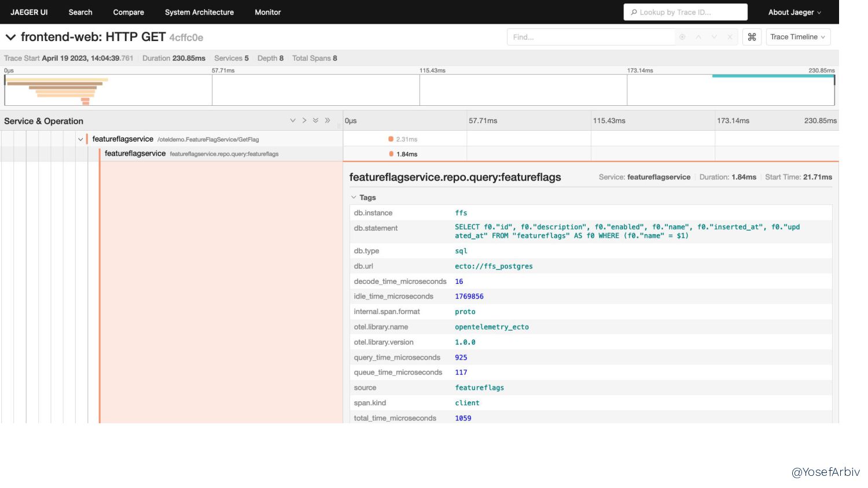Open the Search menu item
The height and width of the screenshot is (488, 868).
pyautogui.click(x=80, y=12)
